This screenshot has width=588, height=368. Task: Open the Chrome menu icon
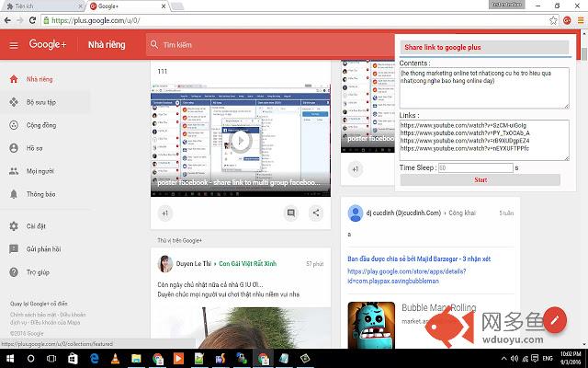581,20
